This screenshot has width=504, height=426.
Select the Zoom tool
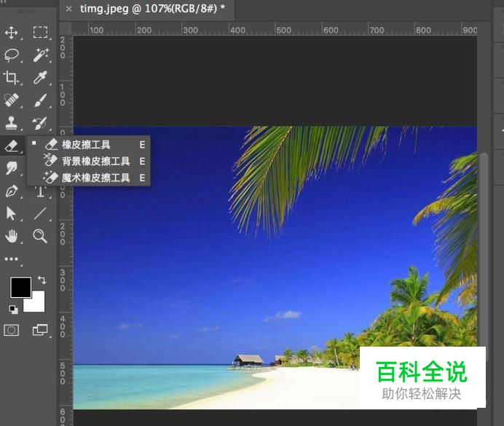(40, 236)
